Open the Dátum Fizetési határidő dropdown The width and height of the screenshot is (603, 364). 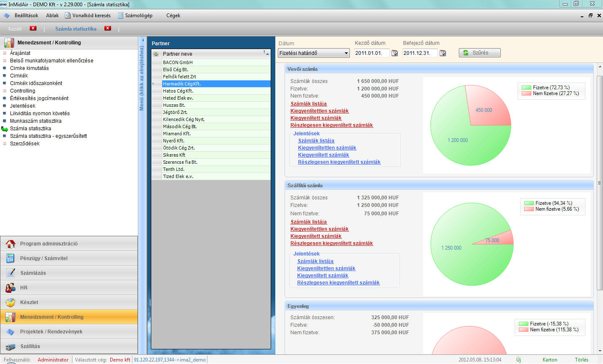pyautogui.click(x=346, y=53)
